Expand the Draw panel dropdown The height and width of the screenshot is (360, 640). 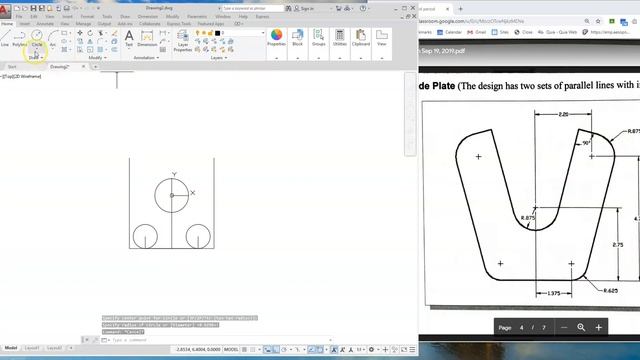[x=36, y=58]
